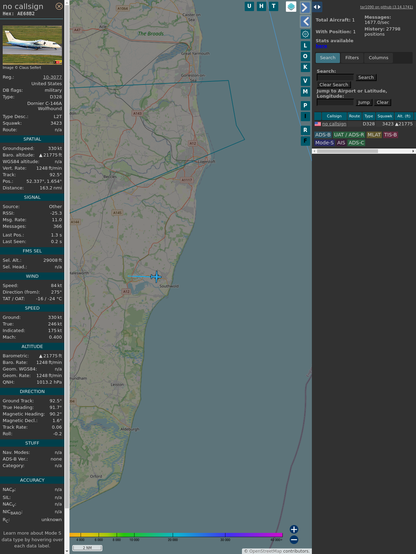
Task: Click the Clear Search button
Action: click(x=334, y=84)
